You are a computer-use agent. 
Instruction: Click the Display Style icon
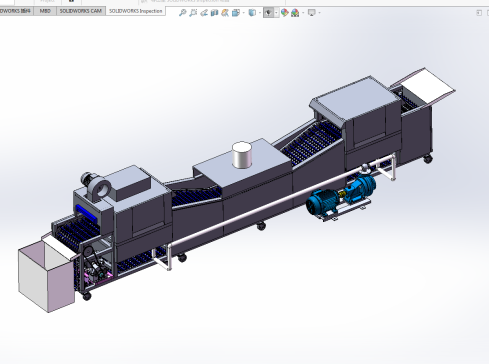[x=252, y=13]
